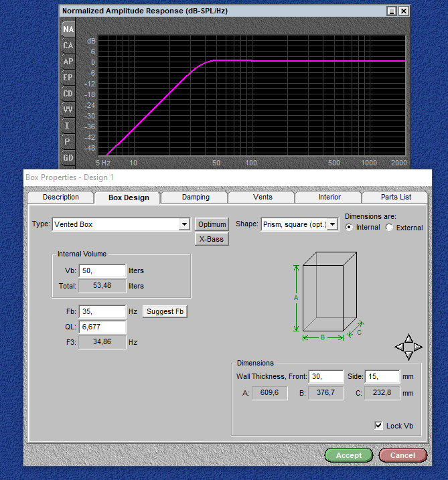The image size is (448, 480).
Task: Open the Damping tab
Action: 196,197
